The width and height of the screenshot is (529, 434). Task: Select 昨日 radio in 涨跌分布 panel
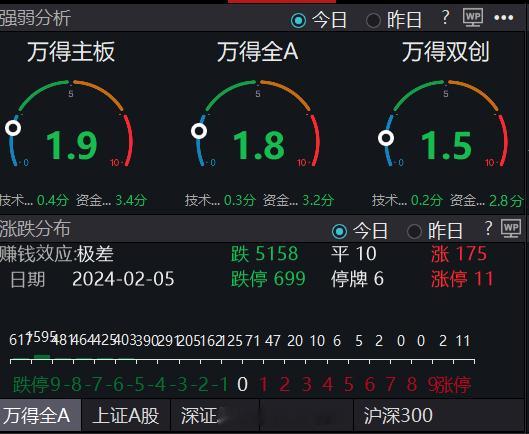(x=414, y=232)
